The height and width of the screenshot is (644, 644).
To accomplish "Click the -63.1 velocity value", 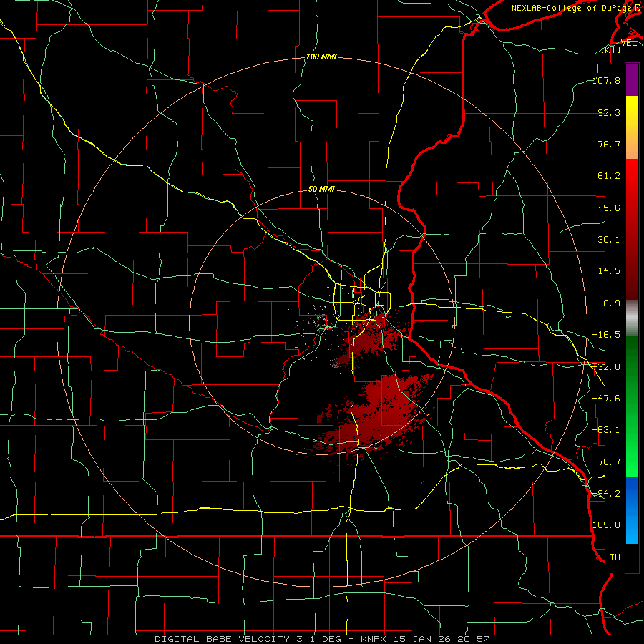I will click(607, 430).
